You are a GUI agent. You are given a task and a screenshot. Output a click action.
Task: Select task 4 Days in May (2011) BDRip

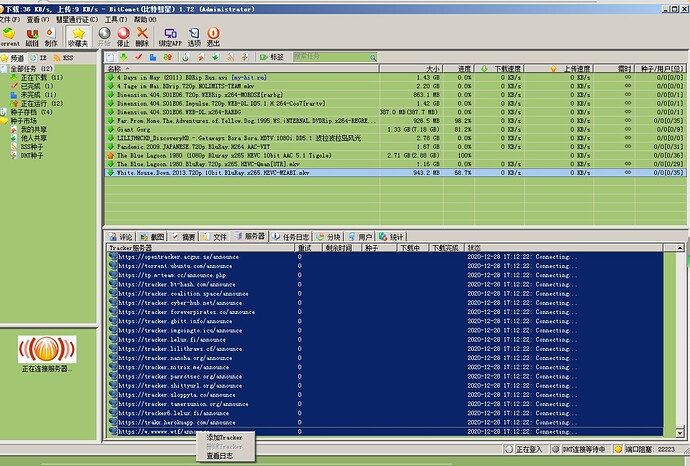[395, 77]
